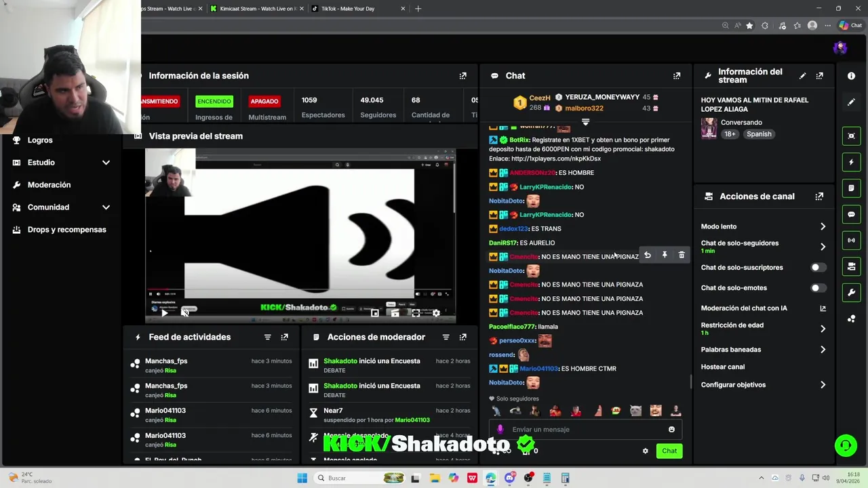Toggle the channel actions icon in right rail
The width and height of the screenshot is (868, 488).
(x=852, y=266)
